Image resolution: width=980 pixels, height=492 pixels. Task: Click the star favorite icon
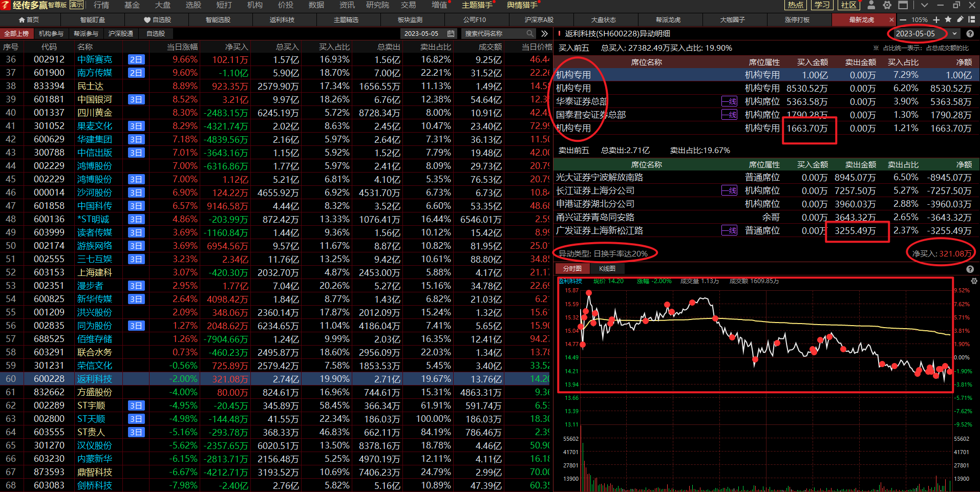point(948,19)
